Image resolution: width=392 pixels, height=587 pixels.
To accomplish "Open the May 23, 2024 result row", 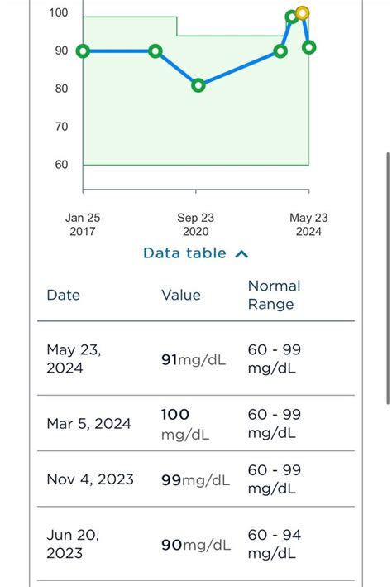I will pos(196,358).
